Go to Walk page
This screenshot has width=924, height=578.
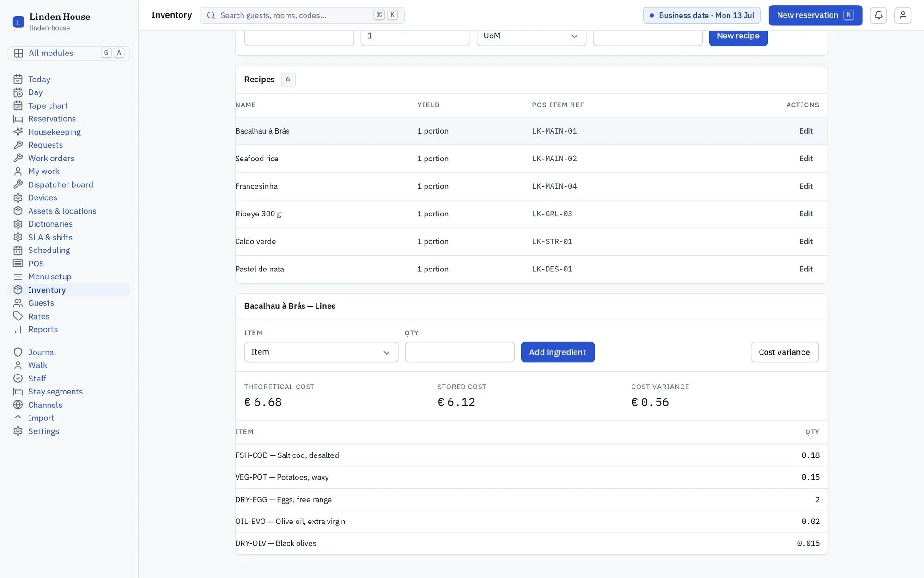69,365
